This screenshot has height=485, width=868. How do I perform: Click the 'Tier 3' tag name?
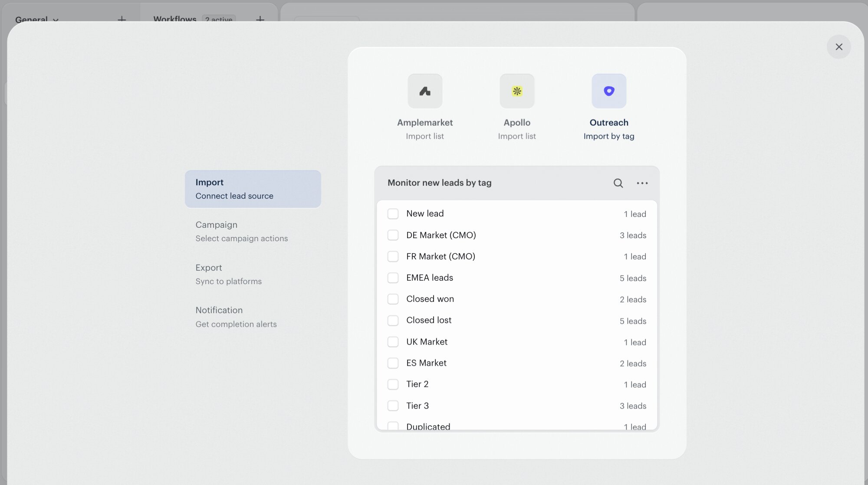418,406
